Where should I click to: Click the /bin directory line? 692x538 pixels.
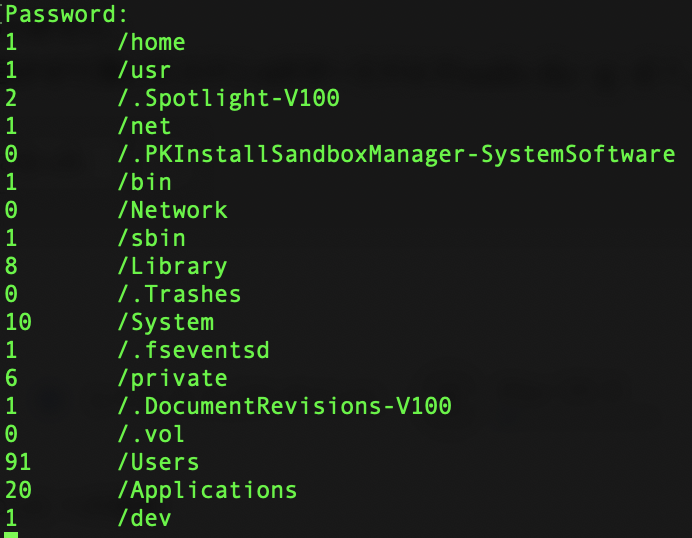pyautogui.click(x=144, y=182)
